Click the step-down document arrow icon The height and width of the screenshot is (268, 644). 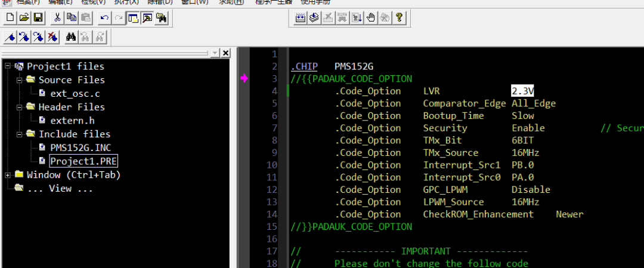[x=357, y=18]
